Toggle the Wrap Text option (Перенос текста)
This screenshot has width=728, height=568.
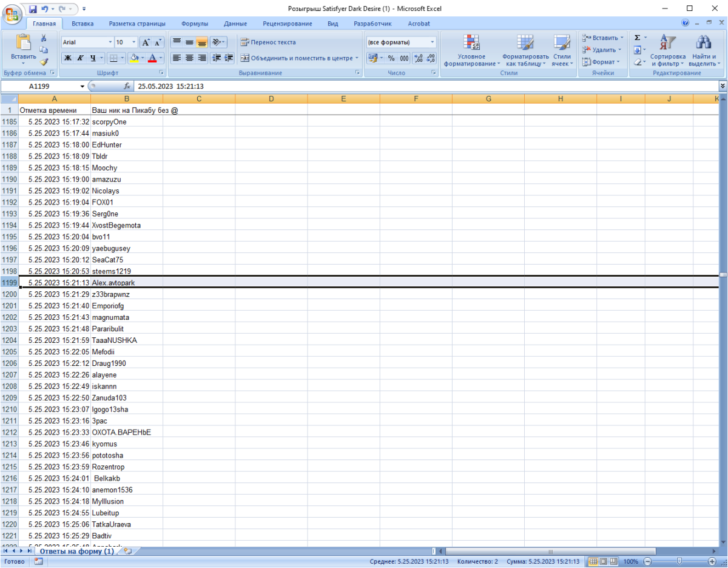click(x=268, y=42)
